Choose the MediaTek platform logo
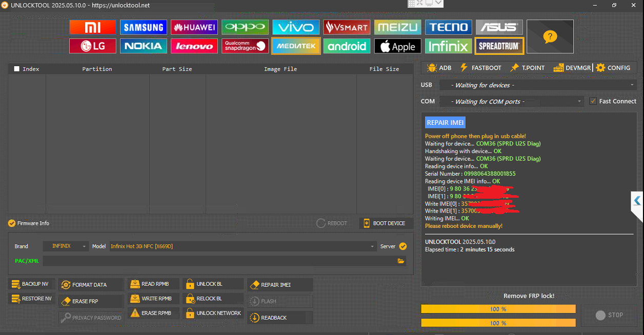 pos(296,46)
